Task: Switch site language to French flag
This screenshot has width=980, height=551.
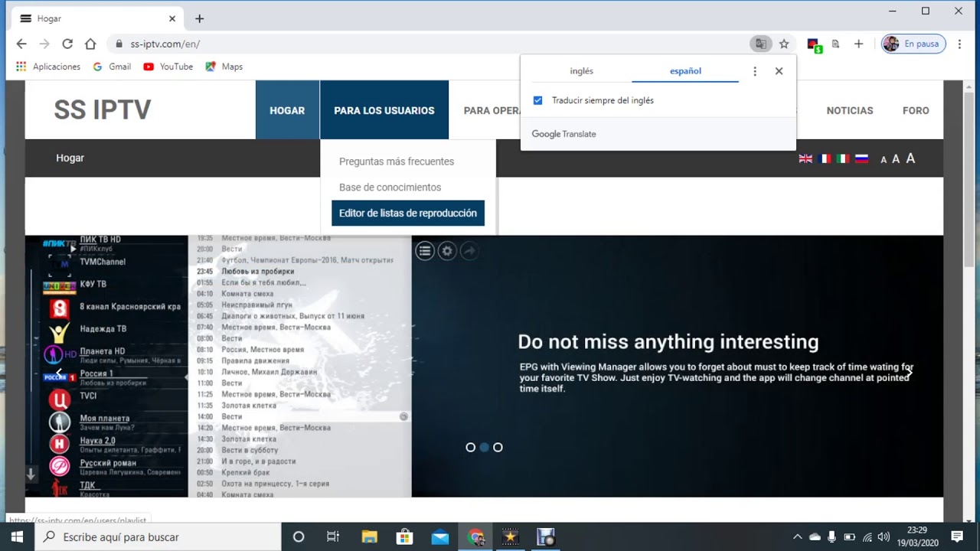Action: coord(824,158)
